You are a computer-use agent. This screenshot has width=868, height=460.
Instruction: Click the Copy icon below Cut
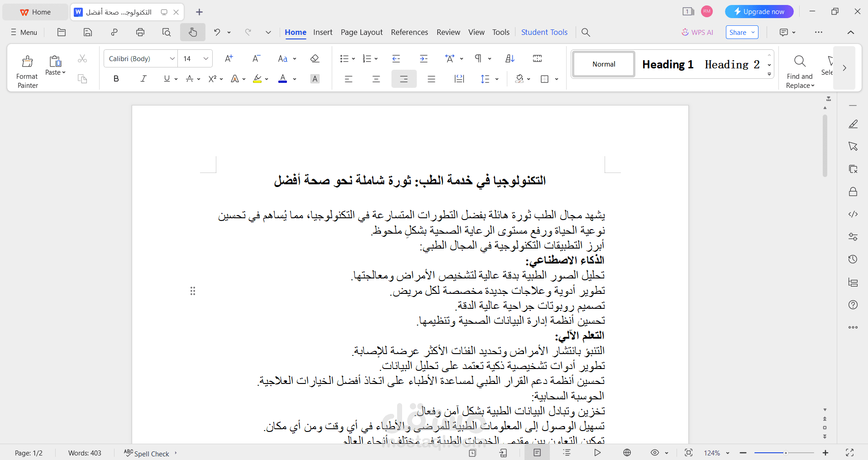click(x=82, y=79)
